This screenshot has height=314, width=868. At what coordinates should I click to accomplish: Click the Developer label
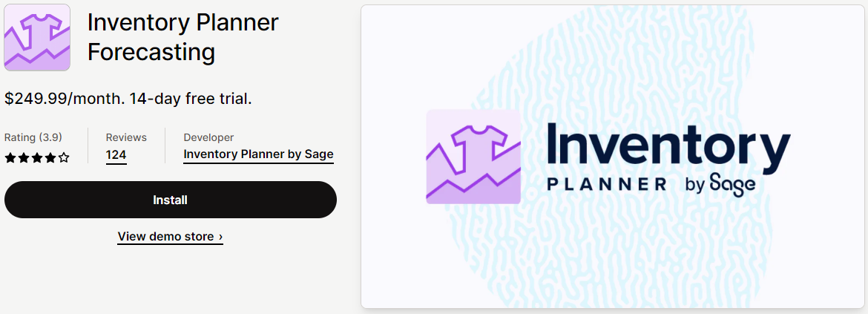click(208, 137)
